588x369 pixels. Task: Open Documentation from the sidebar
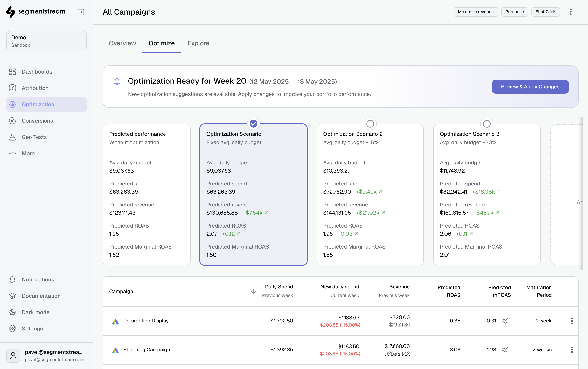[x=46, y=296]
